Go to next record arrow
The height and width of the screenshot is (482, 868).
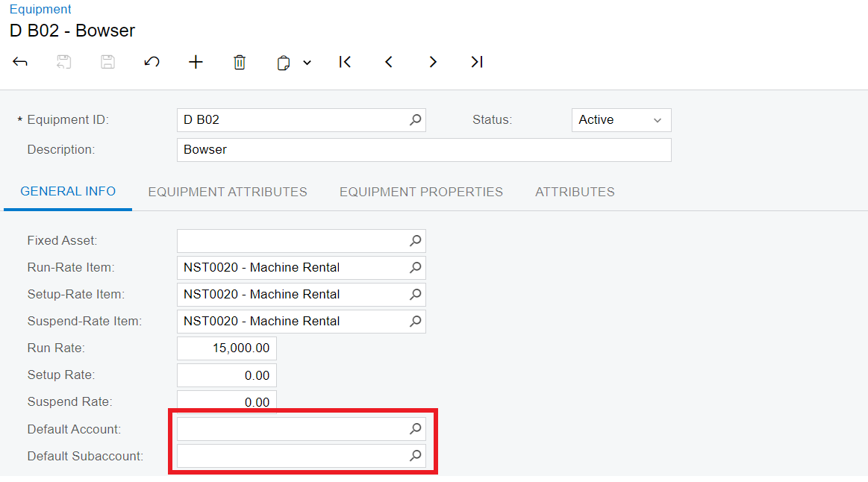click(x=433, y=62)
